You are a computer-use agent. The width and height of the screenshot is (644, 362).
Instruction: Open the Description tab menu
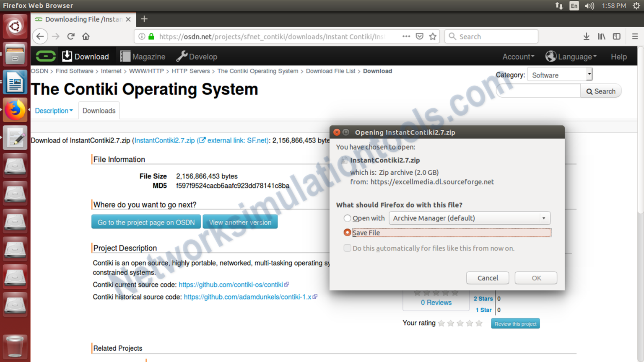click(54, 110)
